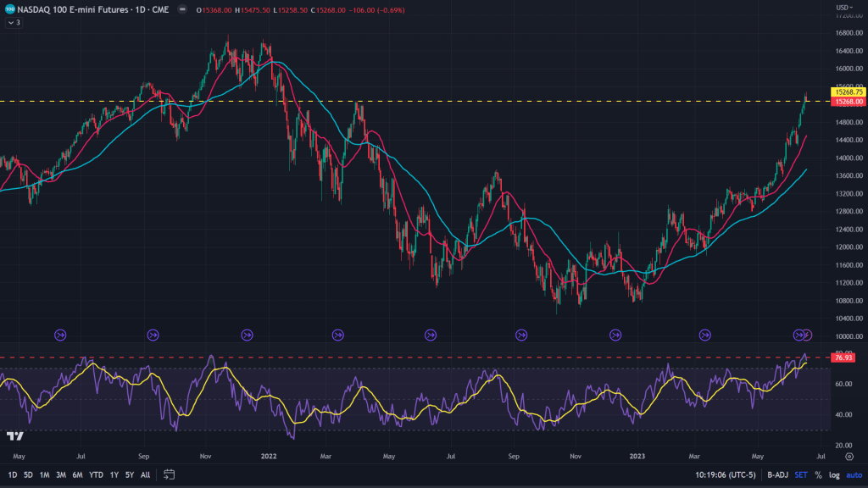Click the event marker near September 2021
This screenshot has height=488, width=868.
153,335
